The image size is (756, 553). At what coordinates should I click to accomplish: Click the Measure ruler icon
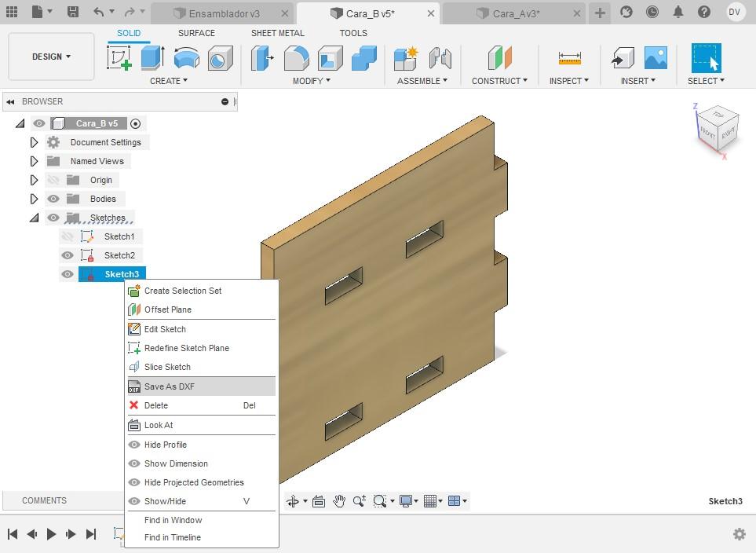(x=569, y=58)
